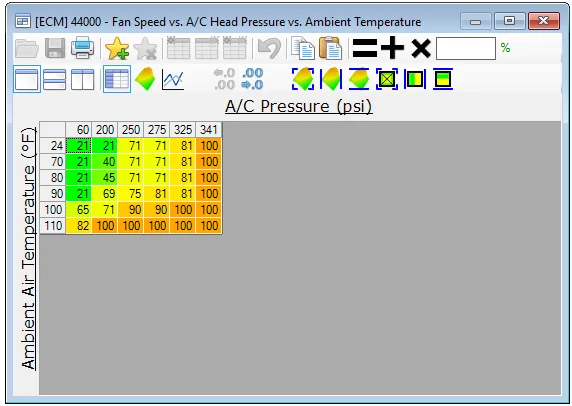Switch to vertically split pane layout
The width and height of the screenshot is (572, 406).
point(82,79)
